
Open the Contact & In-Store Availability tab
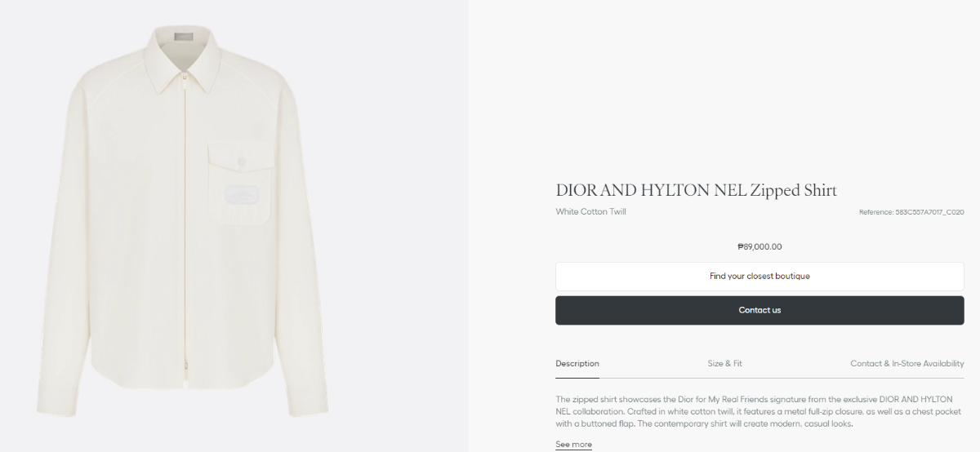point(906,363)
